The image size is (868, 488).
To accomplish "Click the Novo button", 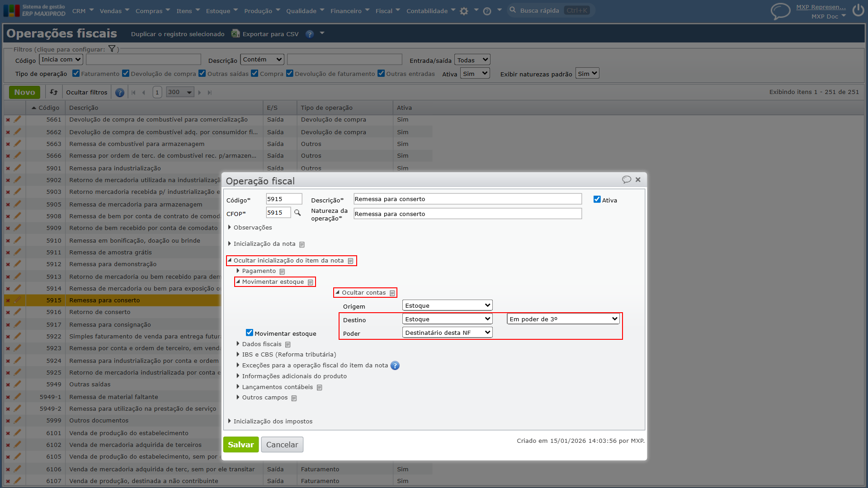I will click(x=24, y=92).
